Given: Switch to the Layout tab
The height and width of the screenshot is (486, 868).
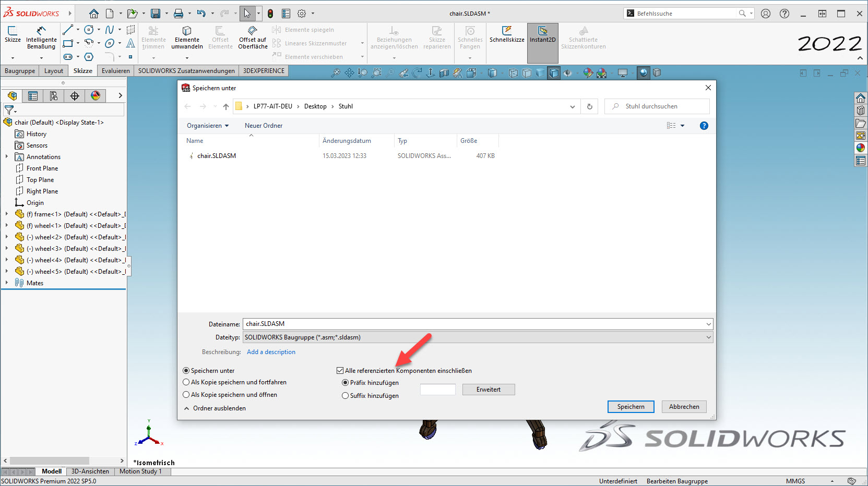Looking at the screenshot, I should [54, 71].
